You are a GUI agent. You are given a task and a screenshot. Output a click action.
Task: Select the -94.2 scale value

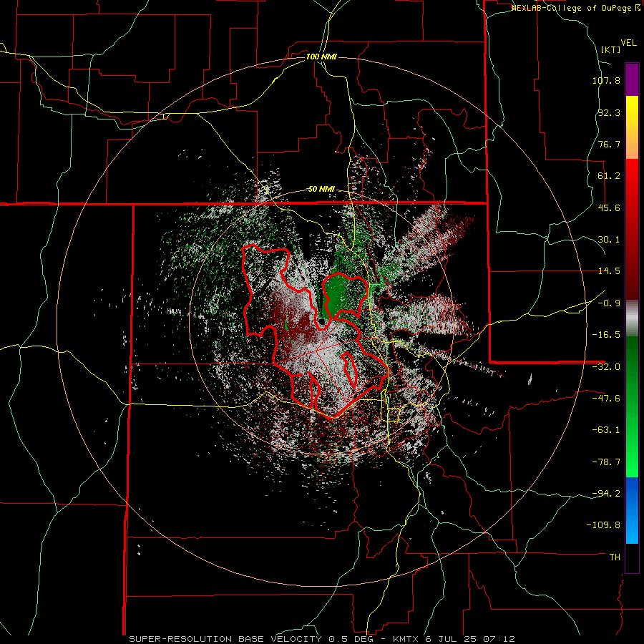(606, 493)
